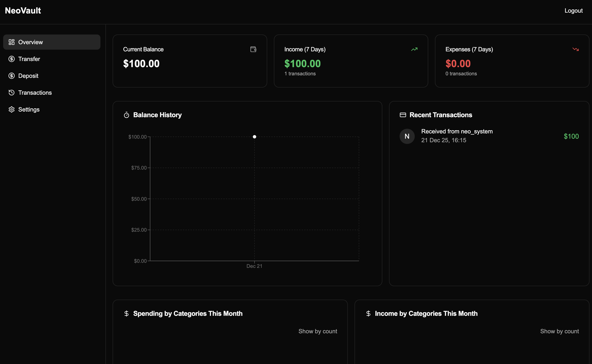Click the neo_system avatar circle
The height and width of the screenshot is (364, 592).
coord(407,136)
